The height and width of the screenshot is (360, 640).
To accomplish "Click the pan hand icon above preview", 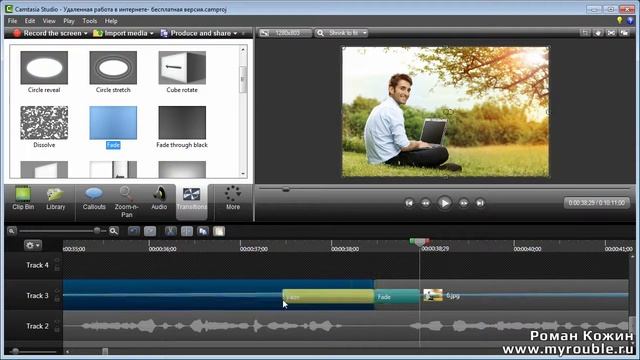I will [x=598, y=33].
